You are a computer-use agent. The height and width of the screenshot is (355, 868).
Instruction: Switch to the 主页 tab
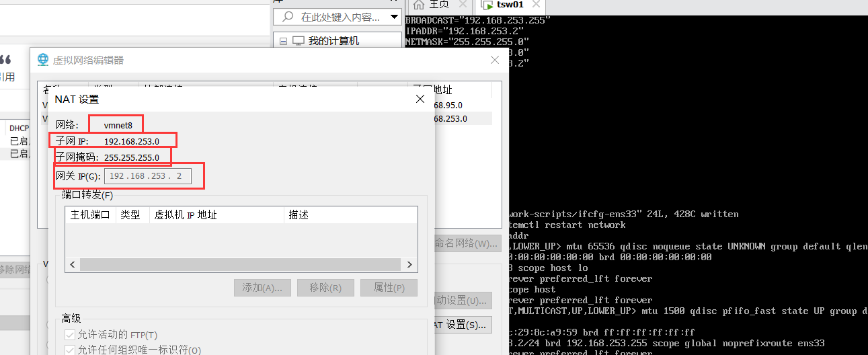(x=438, y=5)
